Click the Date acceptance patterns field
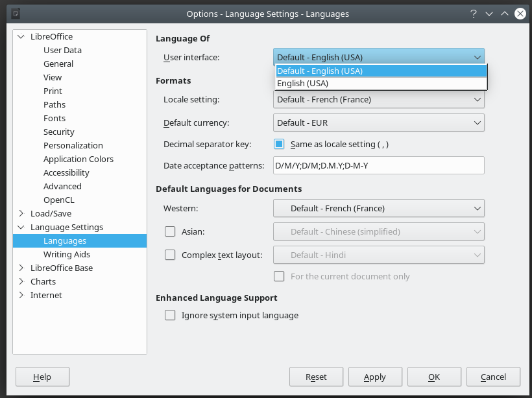Screen dimensions: 532x398 [379, 165]
